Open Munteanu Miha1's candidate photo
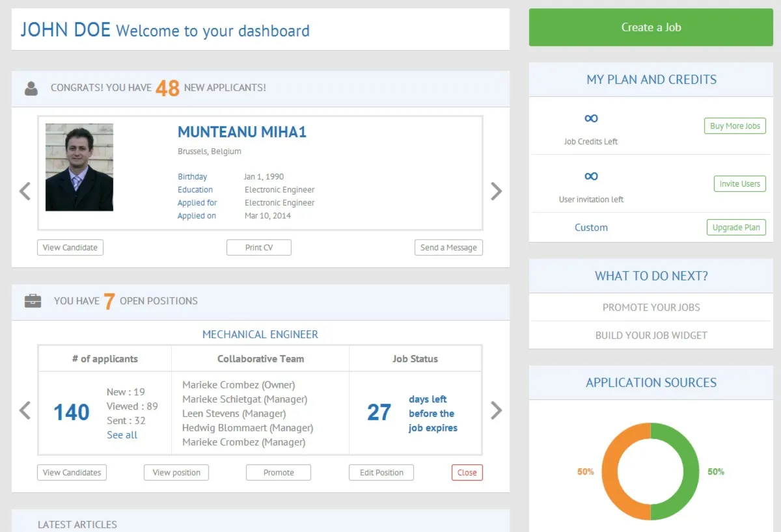Viewport: 781px width, 532px height. (x=79, y=167)
